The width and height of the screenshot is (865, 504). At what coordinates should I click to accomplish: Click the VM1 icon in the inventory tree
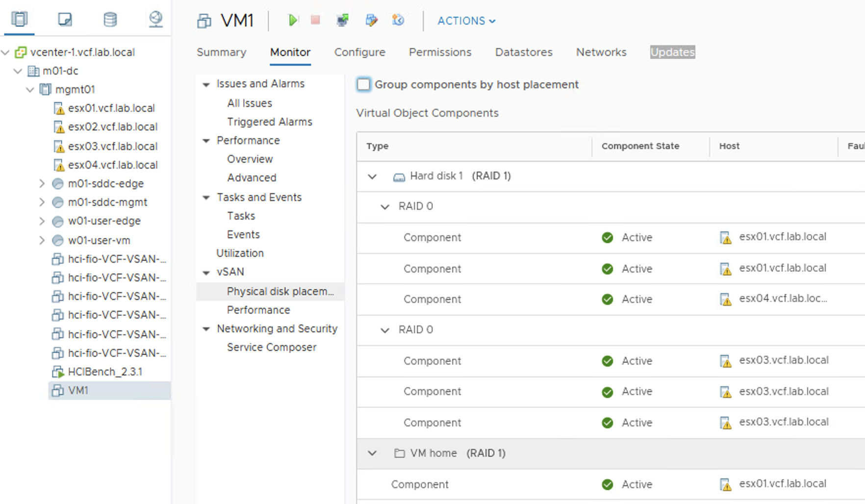coord(58,391)
